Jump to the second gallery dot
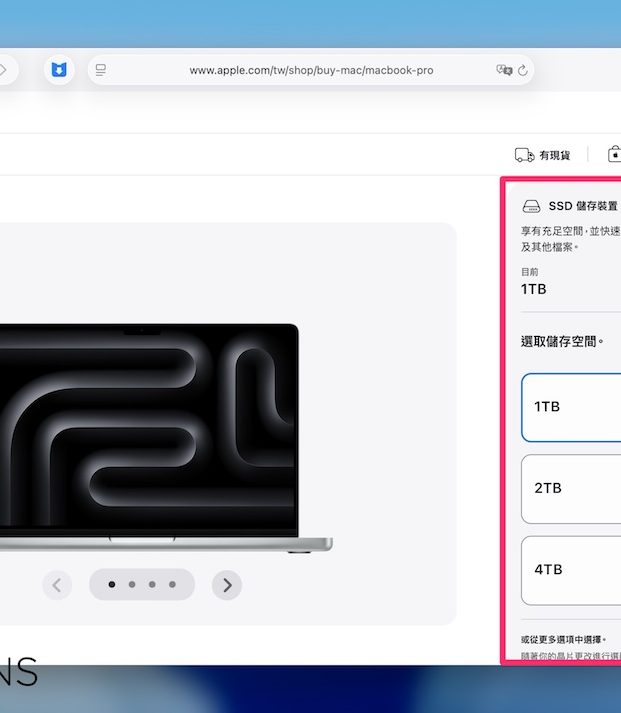 (132, 584)
